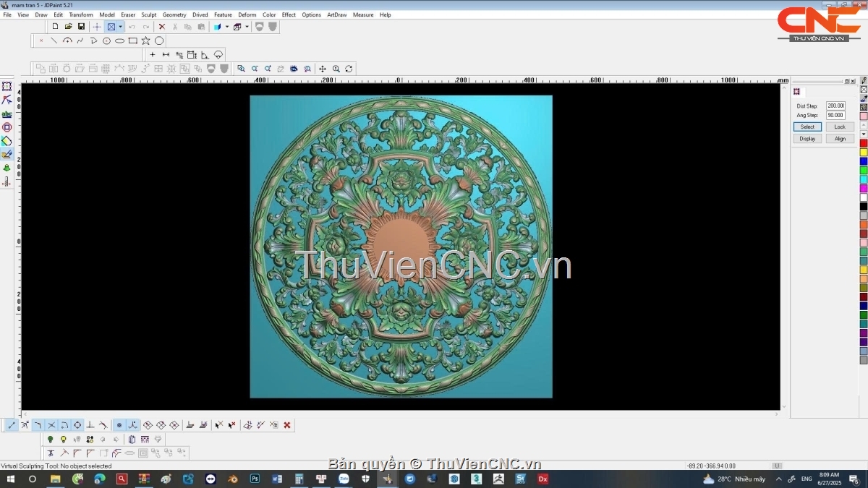
Task: Select the Rectangle drawing tool
Action: pyautogui.click(x=133, y=40)
